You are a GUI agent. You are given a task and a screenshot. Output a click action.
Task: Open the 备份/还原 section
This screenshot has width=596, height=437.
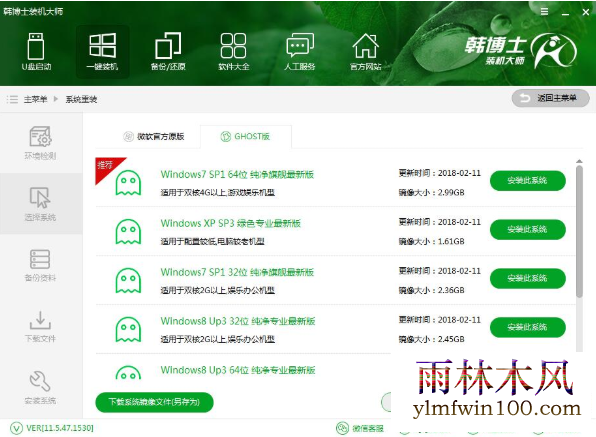click(168, 52)
